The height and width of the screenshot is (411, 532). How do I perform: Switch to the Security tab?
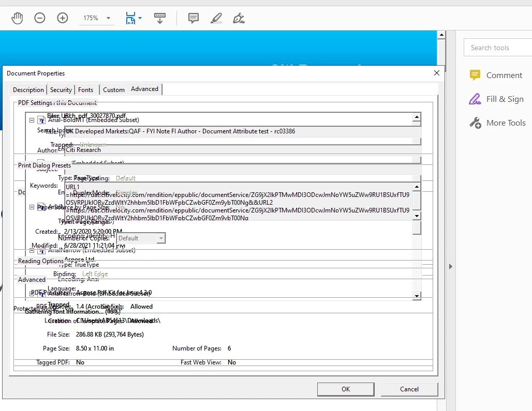click(61, 90)
